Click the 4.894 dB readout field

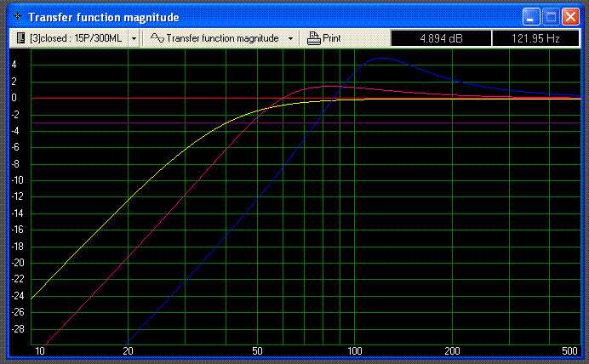[x=441, y=38]
